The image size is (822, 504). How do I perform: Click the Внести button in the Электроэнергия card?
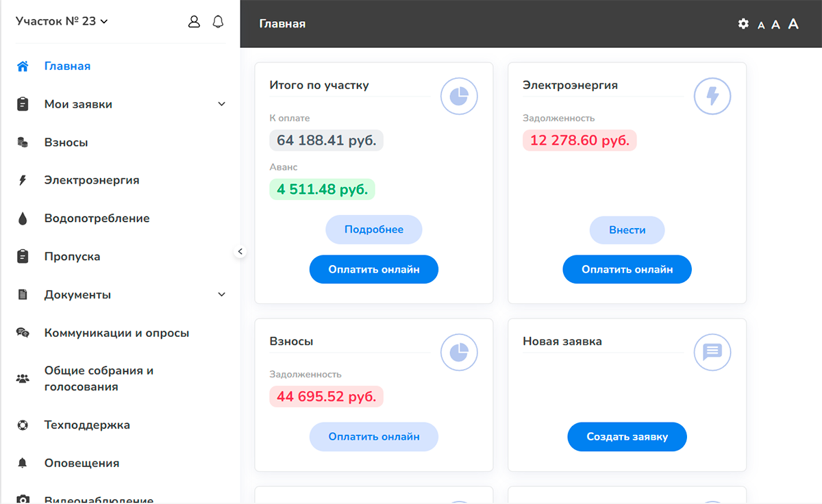[627, 230]
